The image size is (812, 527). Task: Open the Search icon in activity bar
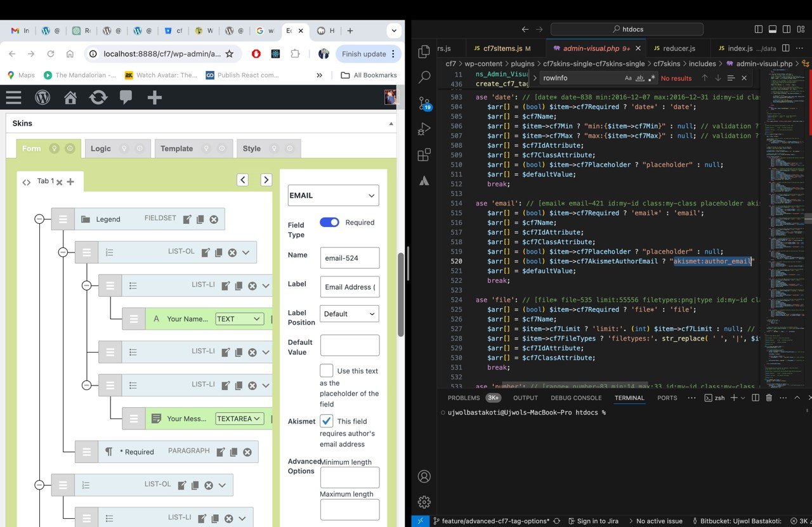point(424,77)
